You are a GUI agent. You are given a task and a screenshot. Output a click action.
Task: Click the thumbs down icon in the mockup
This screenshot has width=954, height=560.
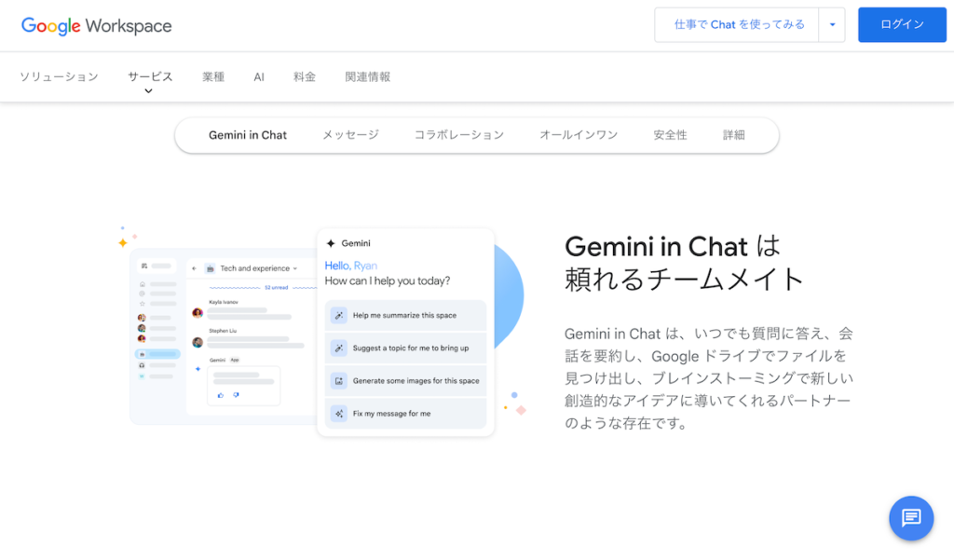click(x=236, y=395)
